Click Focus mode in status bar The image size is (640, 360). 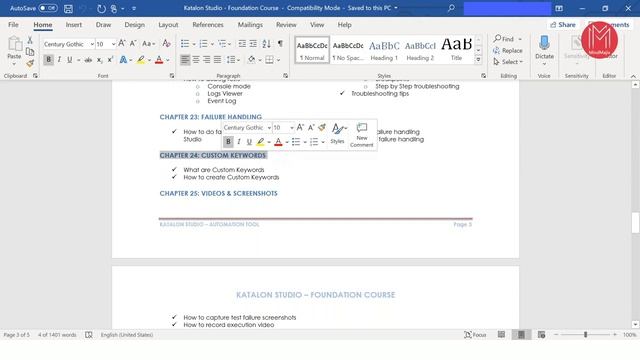476,335
